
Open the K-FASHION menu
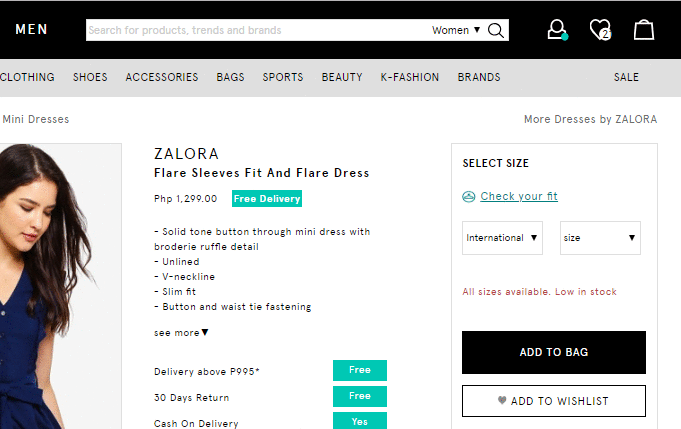coord(410,77)
